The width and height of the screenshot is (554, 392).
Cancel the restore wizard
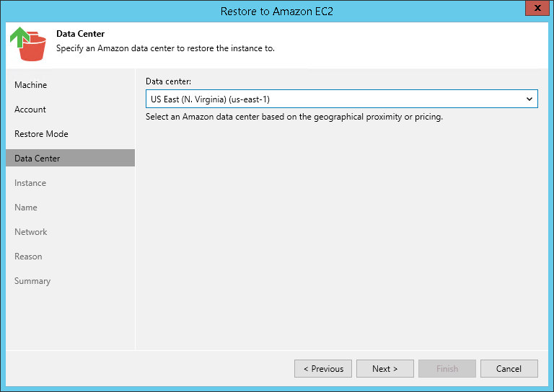[509, 369]
